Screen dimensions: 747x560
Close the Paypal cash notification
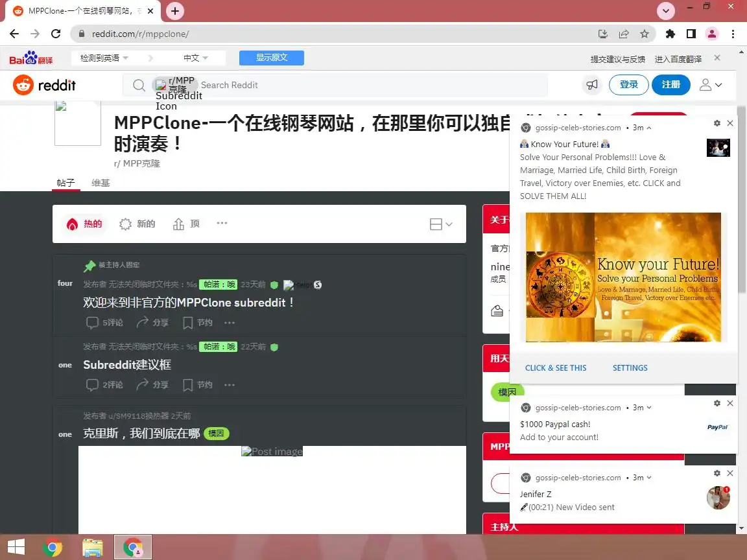pos(730,403)
